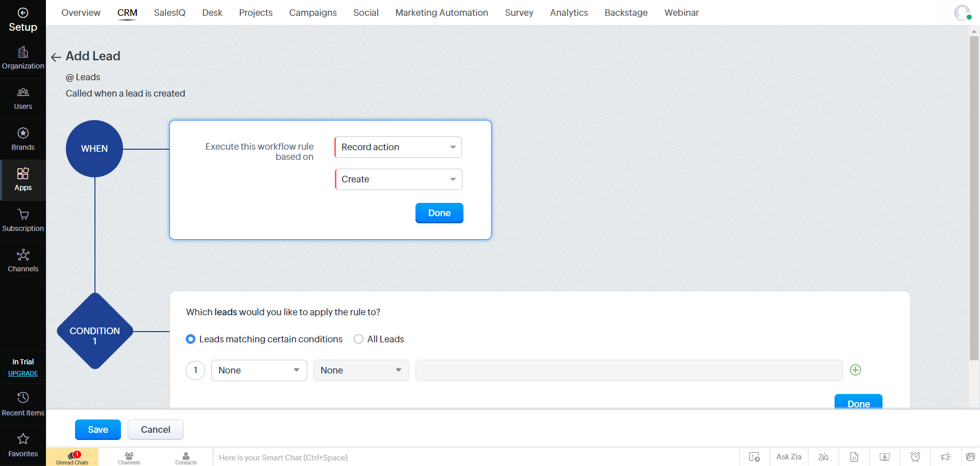Open the Brands section
Image resolution: width=980 pixels, height=466 pixels.
click(23, 139)
